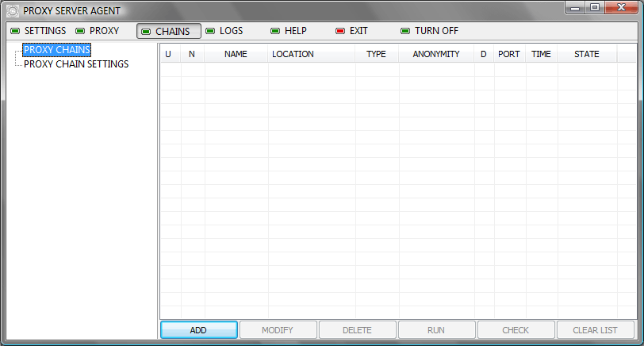The width and height of the screenshot is (644, 346).
Task: Click the CLEAR LIST button
Action: tap(595, 330)
